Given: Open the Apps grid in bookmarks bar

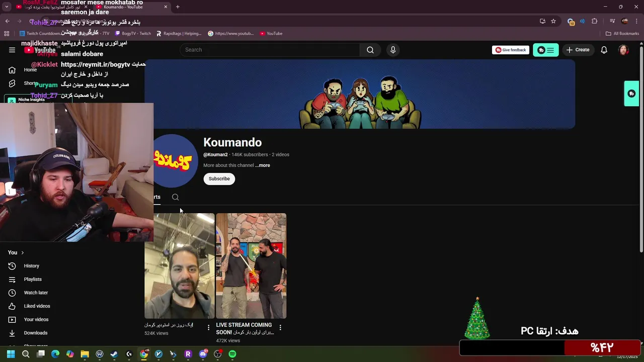Looking at the screenshot, I should [x=7, y=34].
